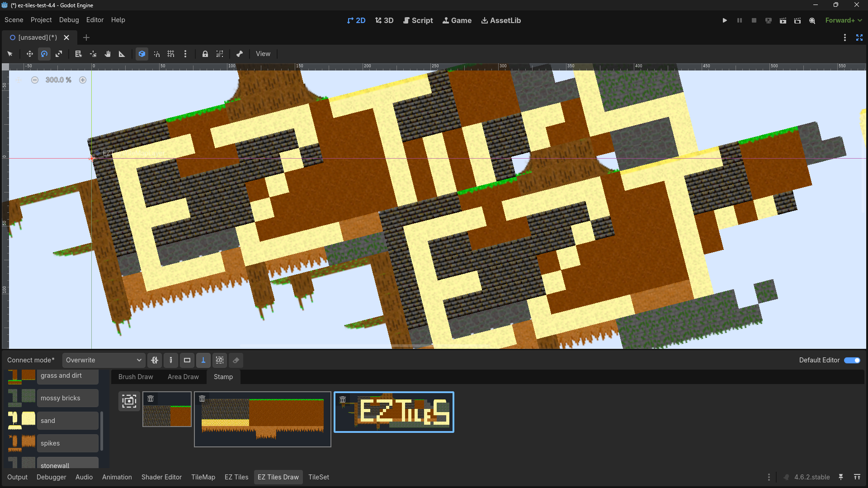Open the bottom-panel three-dot menu
The image size is (868, 488).
[769, 477]
